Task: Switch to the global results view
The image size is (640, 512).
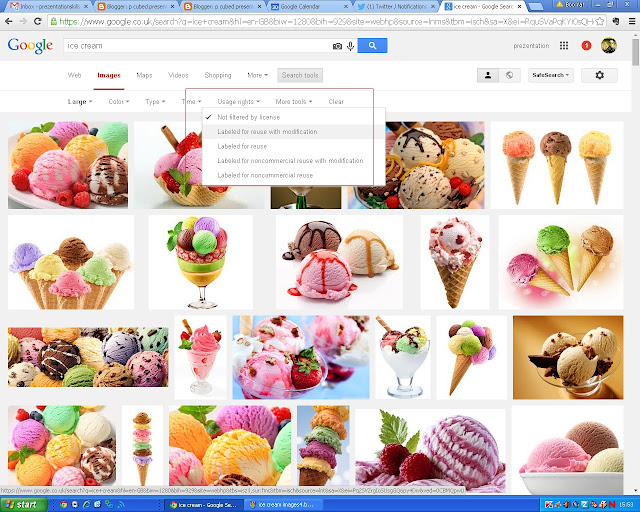Action: click(509, 75)
